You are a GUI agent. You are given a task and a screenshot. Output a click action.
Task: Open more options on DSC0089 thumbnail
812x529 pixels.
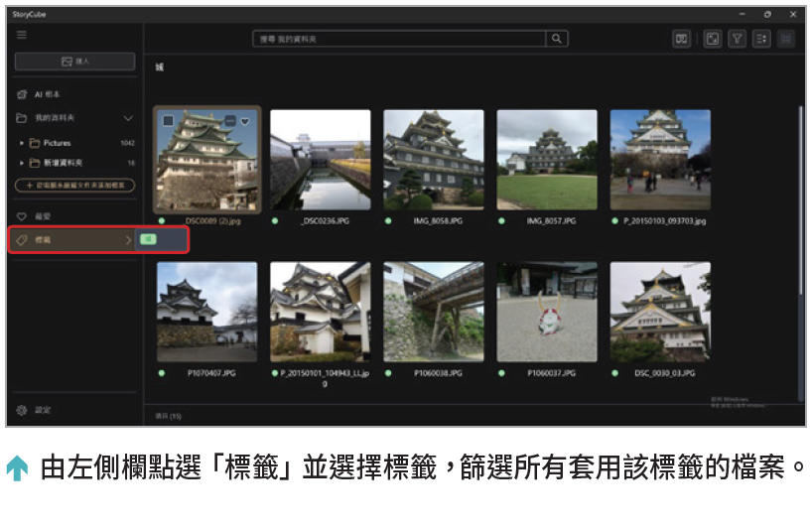point(230,121)
